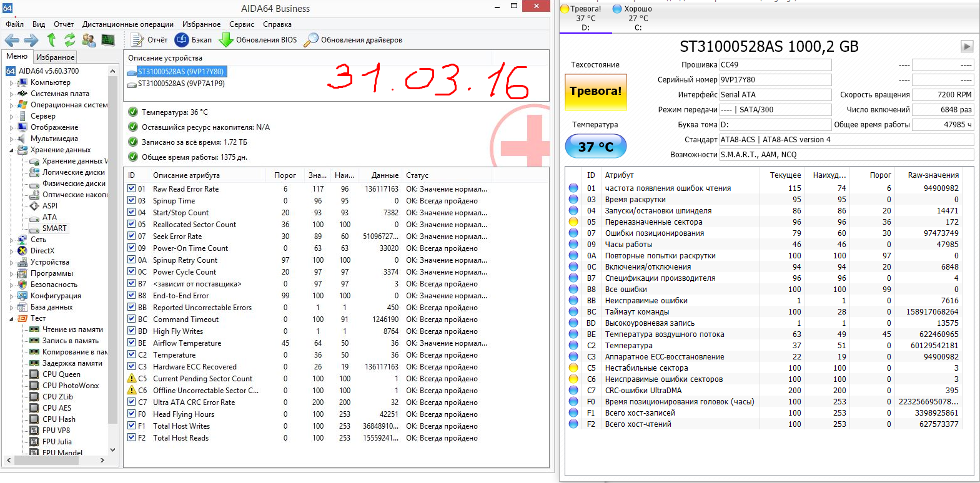Click the yellow status dot for Нестабильные сектора
Image resolution: width=980 pixels, height=483 pixels.
click(573, 368)
